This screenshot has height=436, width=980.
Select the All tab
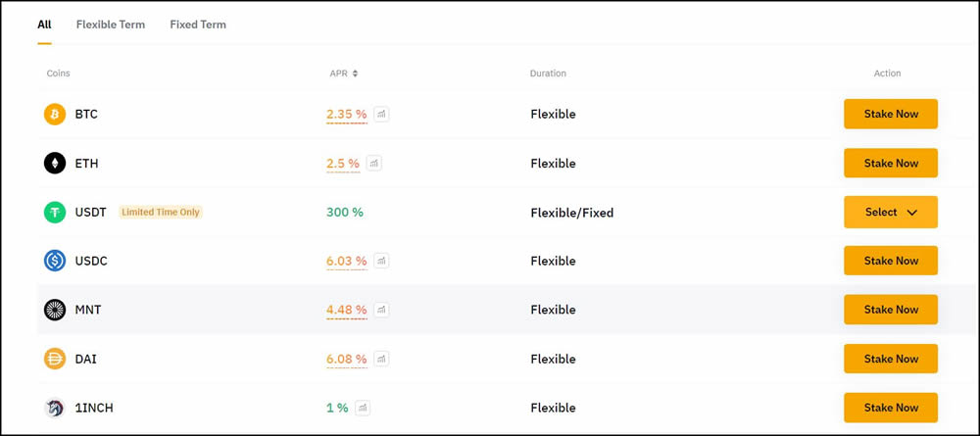tap(44, 24)
